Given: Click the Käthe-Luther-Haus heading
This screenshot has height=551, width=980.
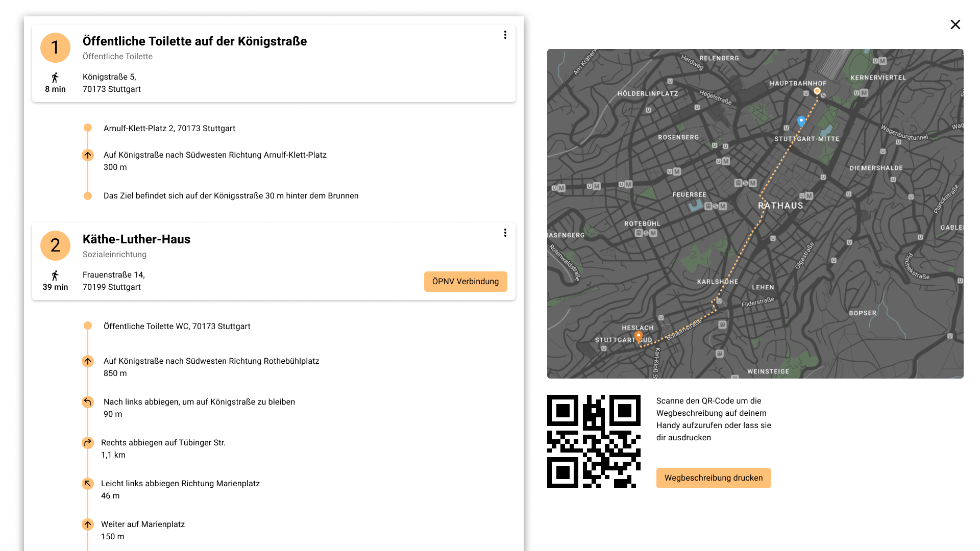Looking at the screenshot, I should [136, 239].
